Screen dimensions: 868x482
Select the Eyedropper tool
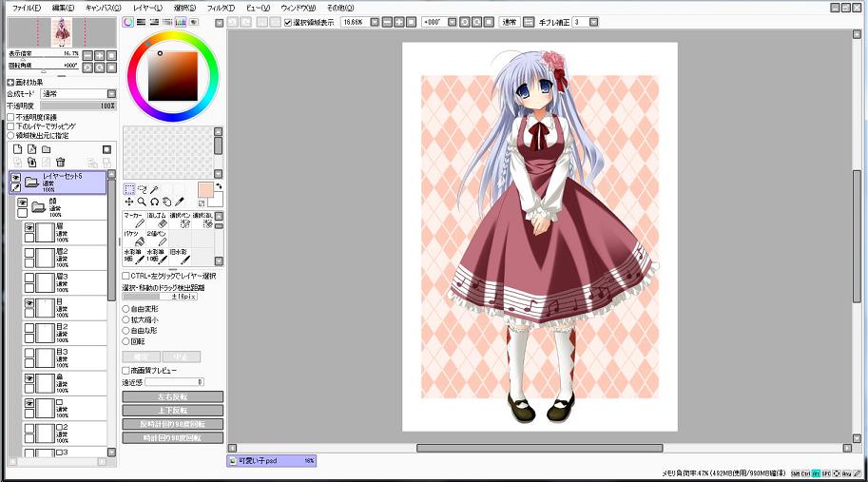tap(179, 202)
